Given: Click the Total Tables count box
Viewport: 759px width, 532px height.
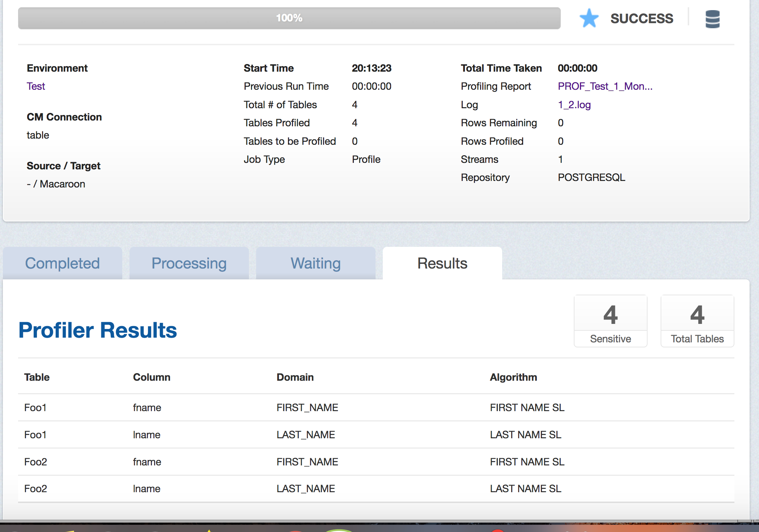Looking at the screenshot, I should point(697,321).
